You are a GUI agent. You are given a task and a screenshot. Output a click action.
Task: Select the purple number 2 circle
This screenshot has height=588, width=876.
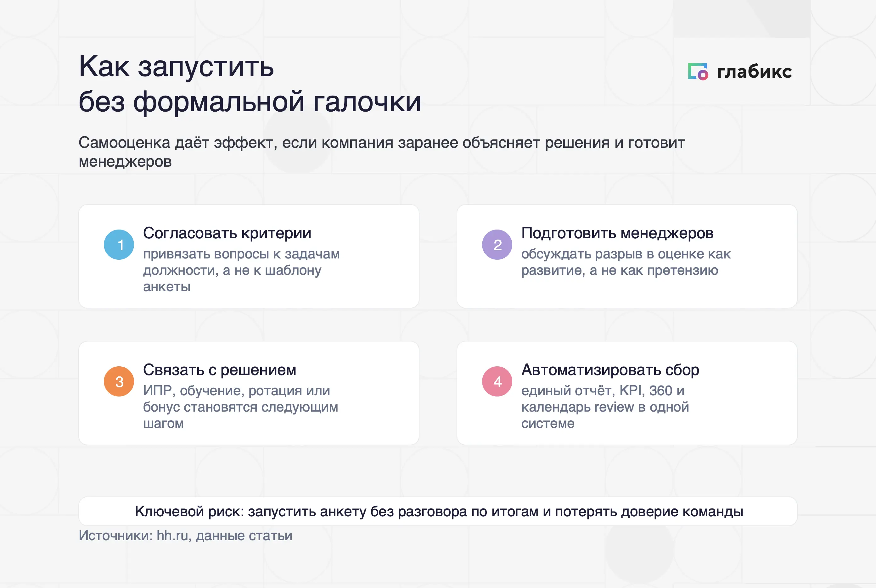pos(497,245)
